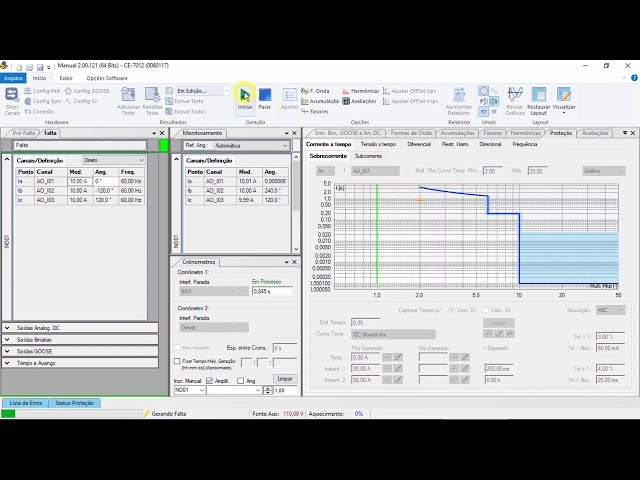Click the Limpar button in Cronômetros
The image size is (640, 480).
click(x=285, y=379)
